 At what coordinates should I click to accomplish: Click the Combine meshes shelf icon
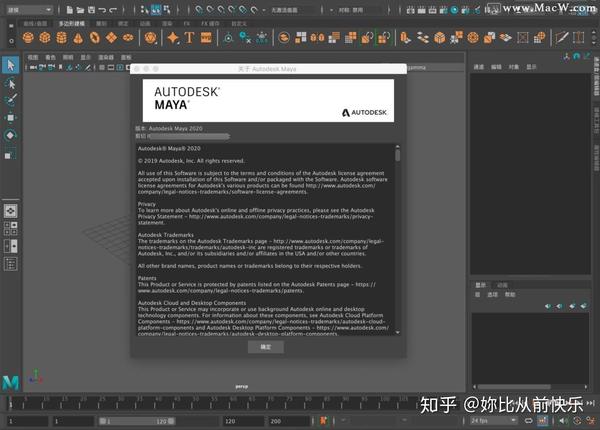pyautogui.click(x=284, y=37)
